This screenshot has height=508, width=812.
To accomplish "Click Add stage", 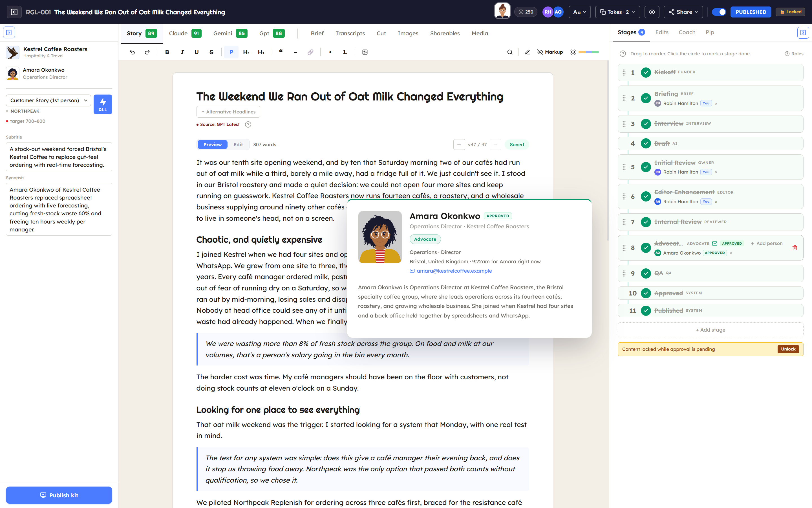I will click(x=710, y=330).
